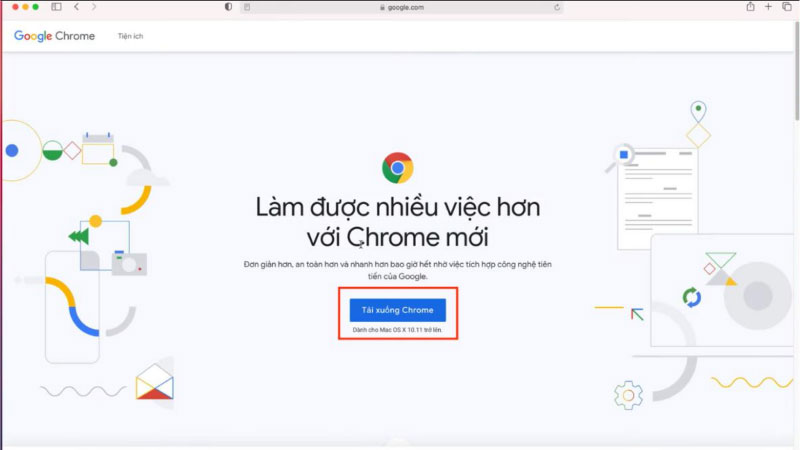This screenshot has height=450, width=800.
Task: Click the Google Chrome logo in the header
Action: (x=54, y=36)
